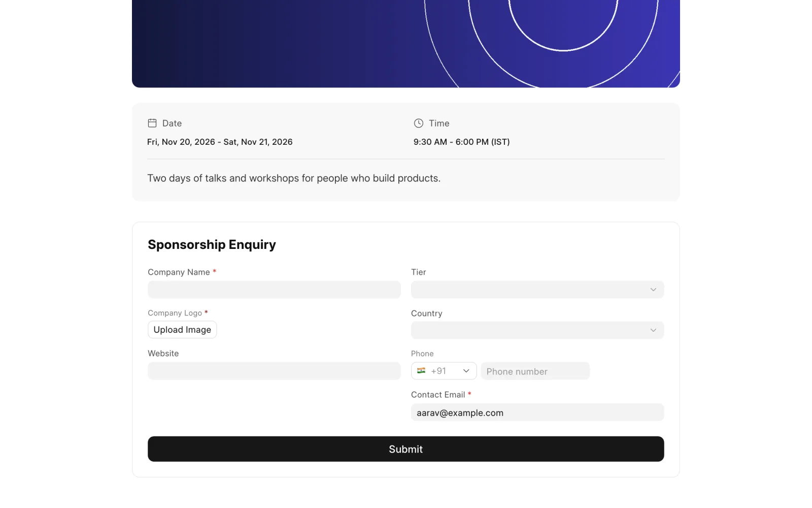Click the 'Contact Email' label

point(438,395)
